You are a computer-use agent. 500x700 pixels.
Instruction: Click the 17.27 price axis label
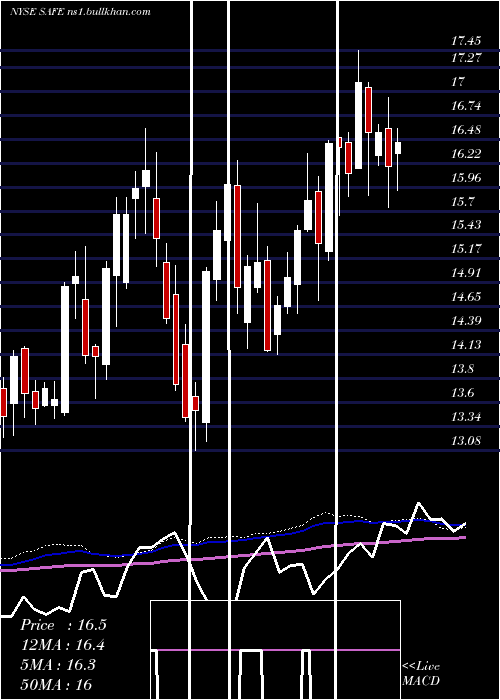[x=466, y=58]
